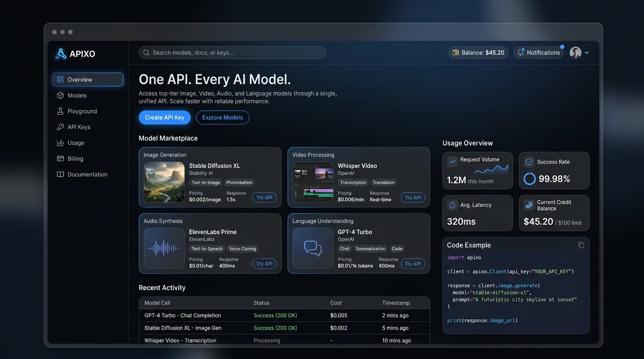Click the GPT-4 Turbo chat bubbles icon
Viewport: 644px width, 359px height.
313,248
